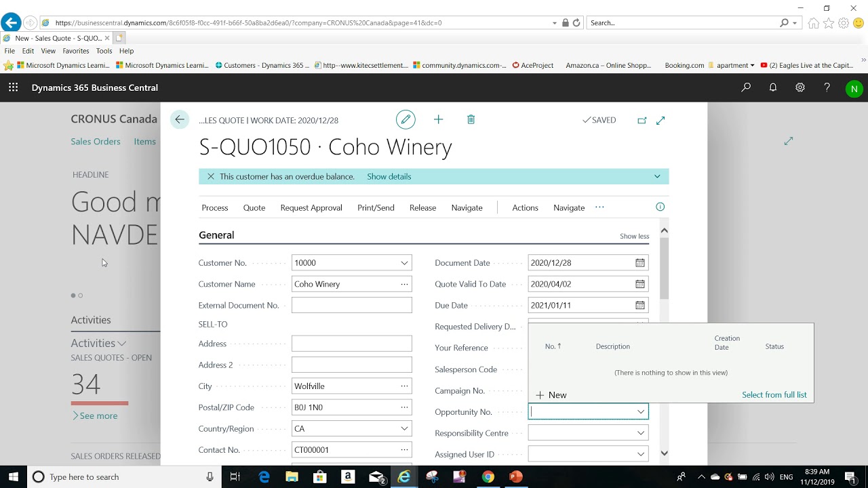
Task: Open Windows Start menu
Action: click(14, 476)
